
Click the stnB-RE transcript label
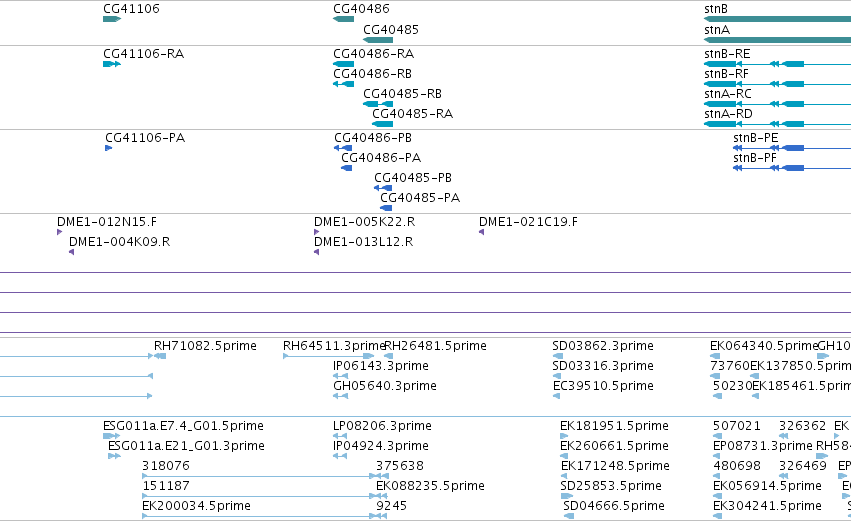[x=727, y=54]
